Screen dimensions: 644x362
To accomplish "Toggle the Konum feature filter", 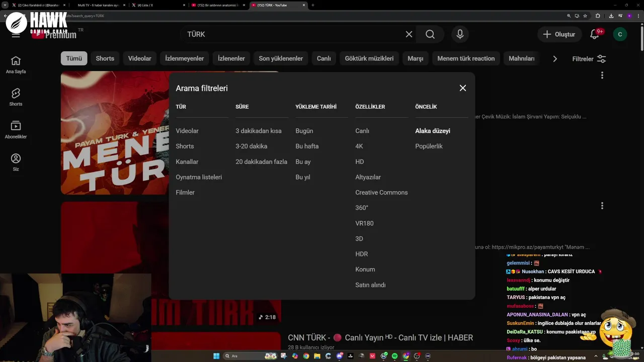I will point(365,269).
